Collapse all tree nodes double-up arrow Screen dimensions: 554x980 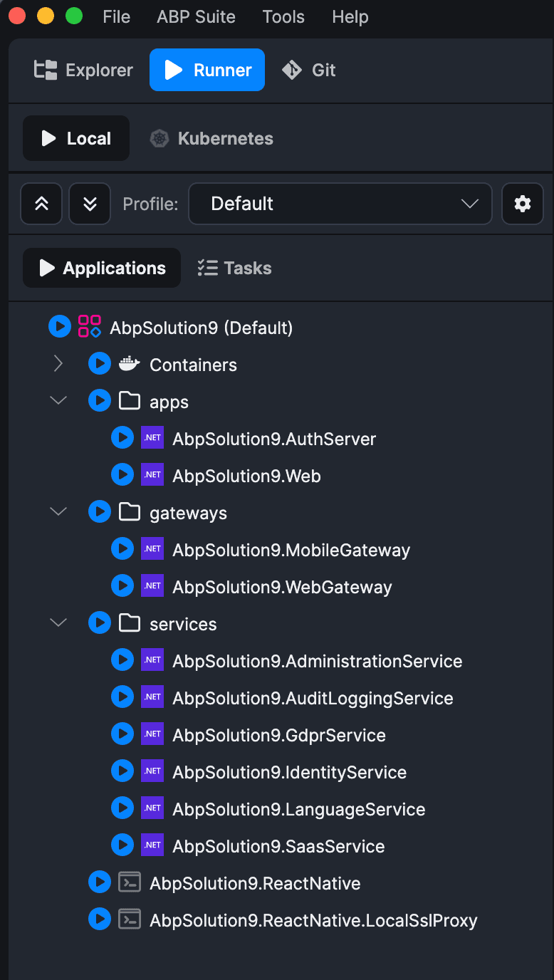point(41,204)
